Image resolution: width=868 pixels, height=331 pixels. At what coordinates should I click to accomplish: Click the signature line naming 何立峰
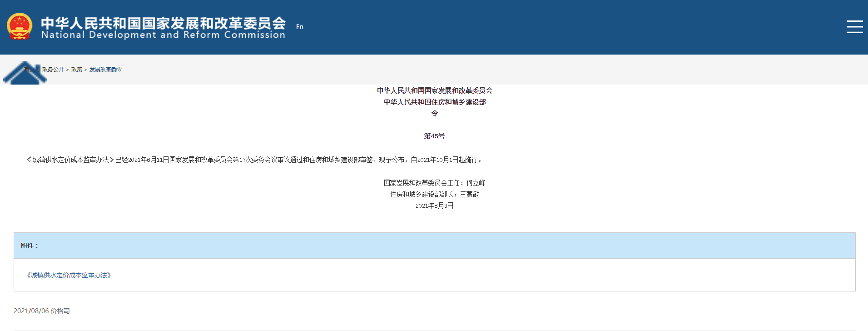(x=434, y=183)
